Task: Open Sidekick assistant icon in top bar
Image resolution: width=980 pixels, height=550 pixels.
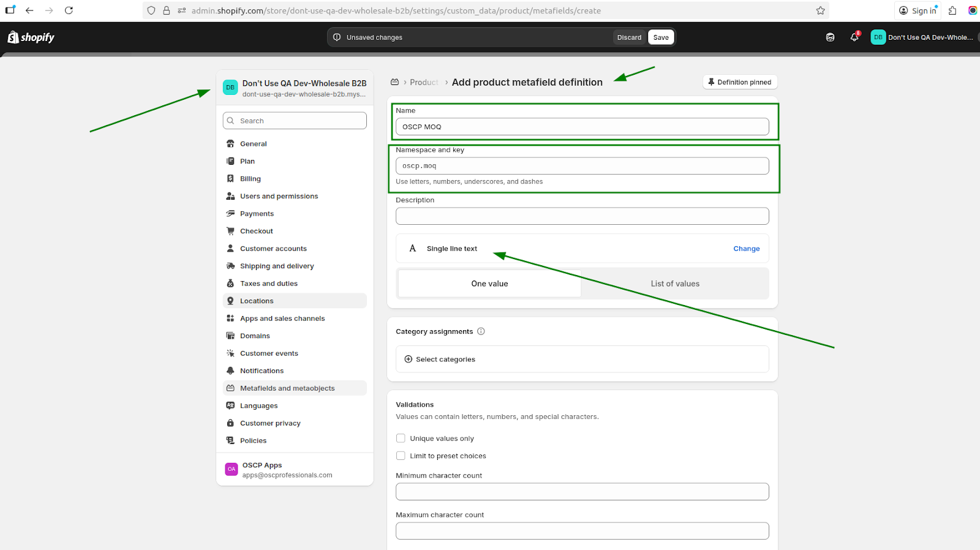Action: [830, 37]
